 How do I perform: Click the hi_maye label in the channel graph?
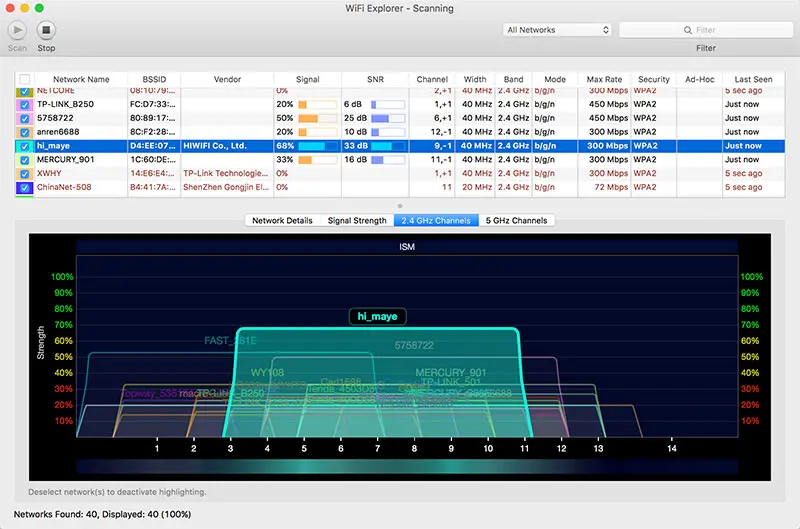click(377, 316)
